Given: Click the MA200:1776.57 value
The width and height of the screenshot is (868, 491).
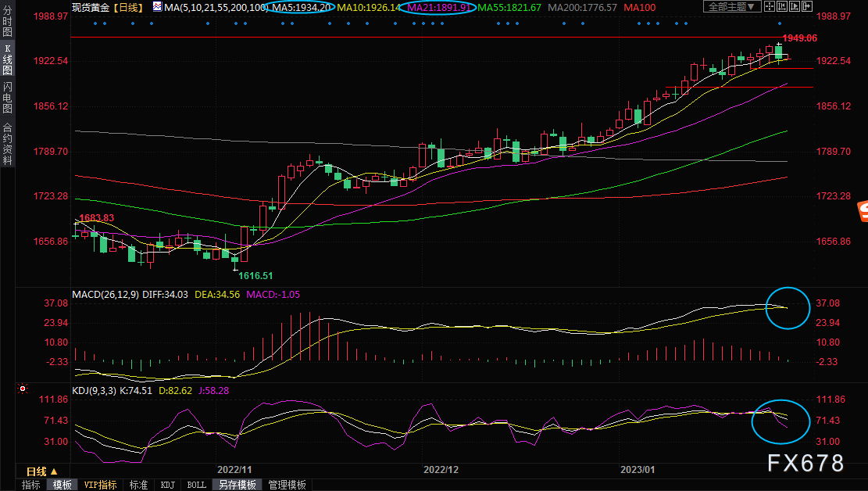Looking at the screenshot, I should pyautogui.click(x=582, y=7).
